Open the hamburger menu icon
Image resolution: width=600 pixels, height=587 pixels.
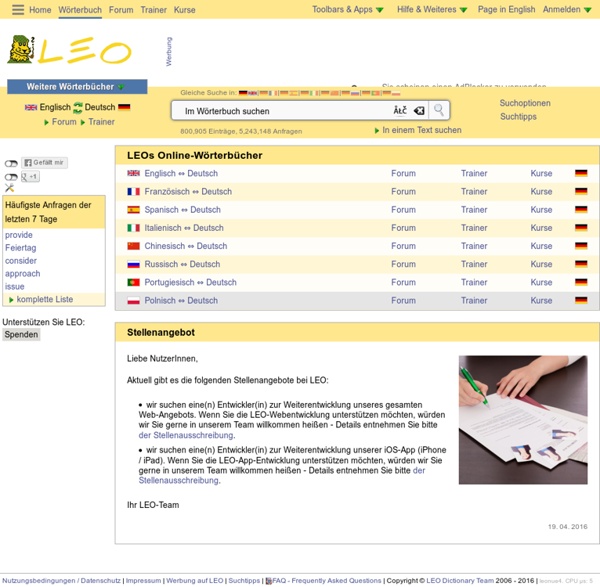pyautogui.click(x=18, y=10)
